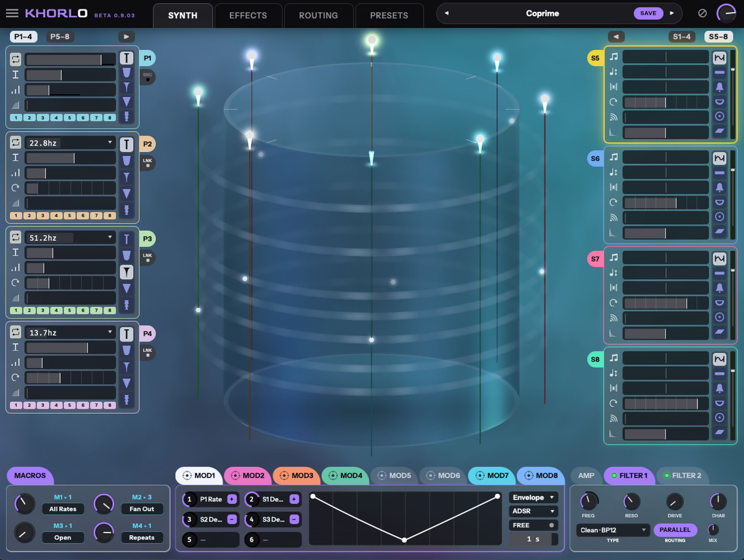This screenshot has width=744, height=560.
Task: Select the T shape icon in P1
Action: pos(127,58)
